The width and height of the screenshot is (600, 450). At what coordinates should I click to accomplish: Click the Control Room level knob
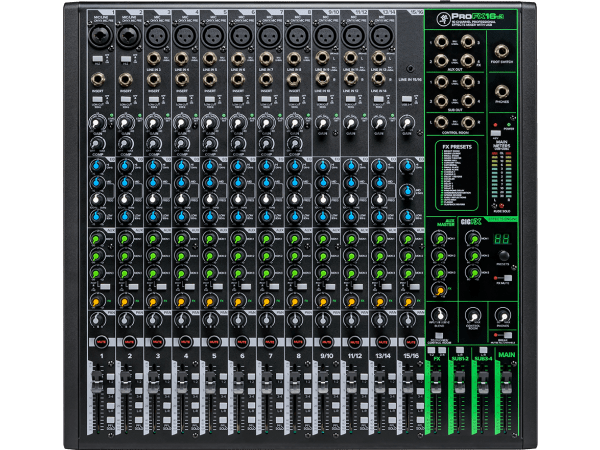tap(473, 316)
